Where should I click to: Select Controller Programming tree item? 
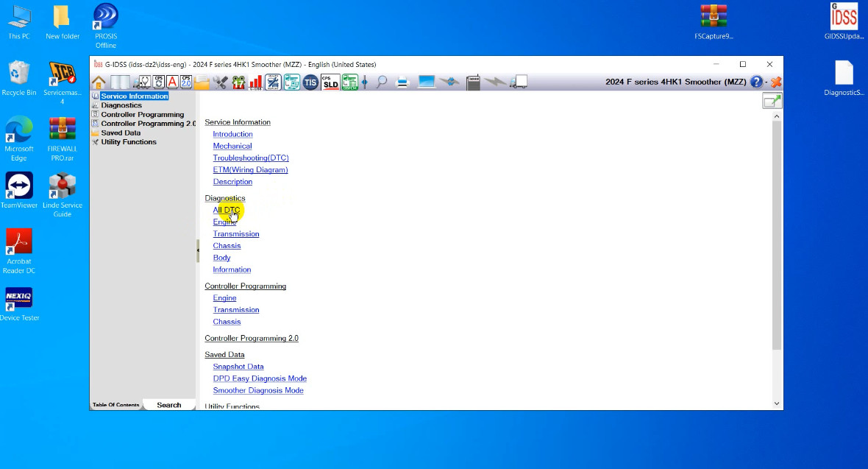tap(142, 115)
